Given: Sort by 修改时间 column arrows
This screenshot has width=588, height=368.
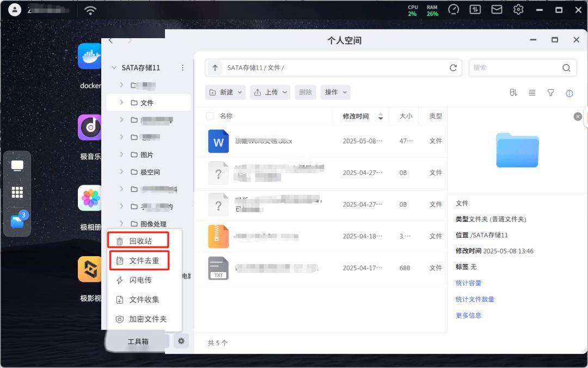Looking at the screenshot, I should pyautogui.click(x=381, y=117).
